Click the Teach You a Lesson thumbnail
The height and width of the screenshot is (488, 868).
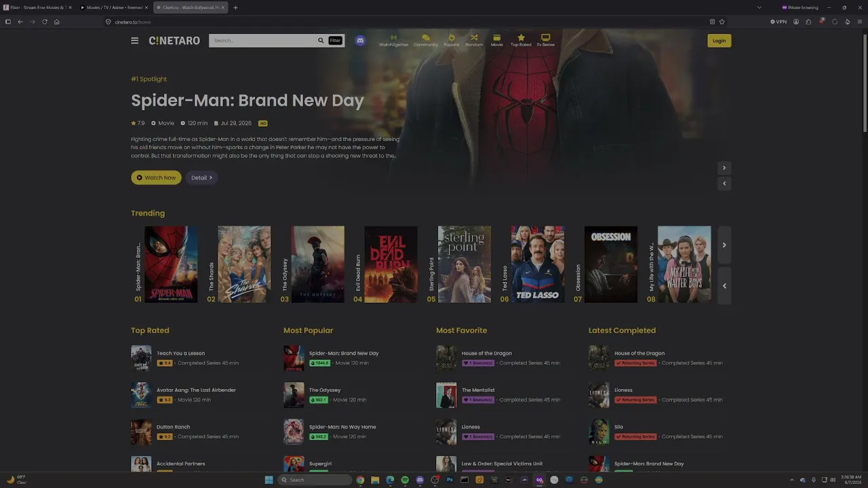click(x=141, y=358)
